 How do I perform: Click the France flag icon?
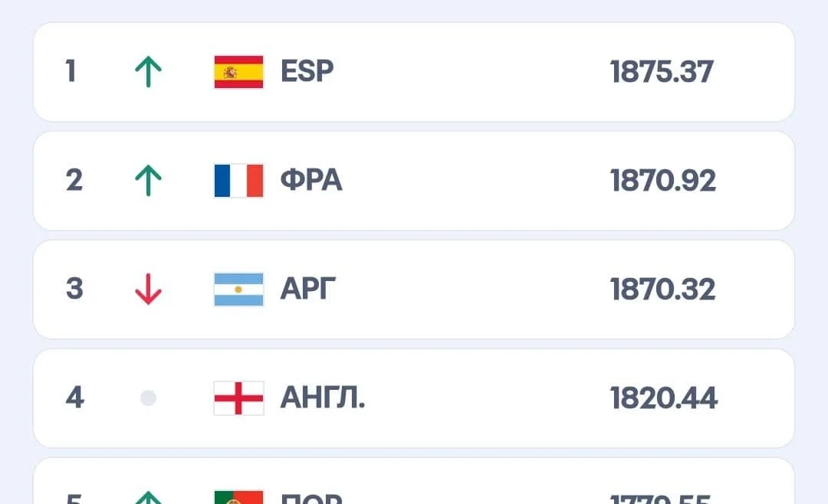[238, 181]
